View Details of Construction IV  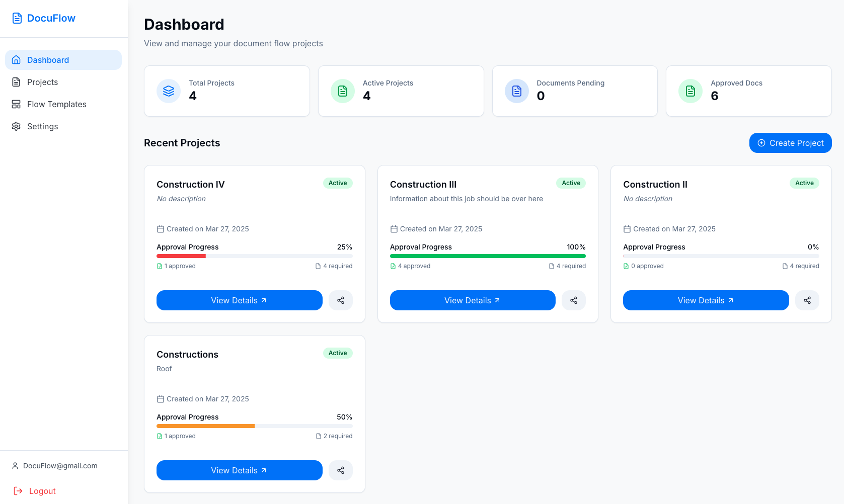tap(239, 300)
